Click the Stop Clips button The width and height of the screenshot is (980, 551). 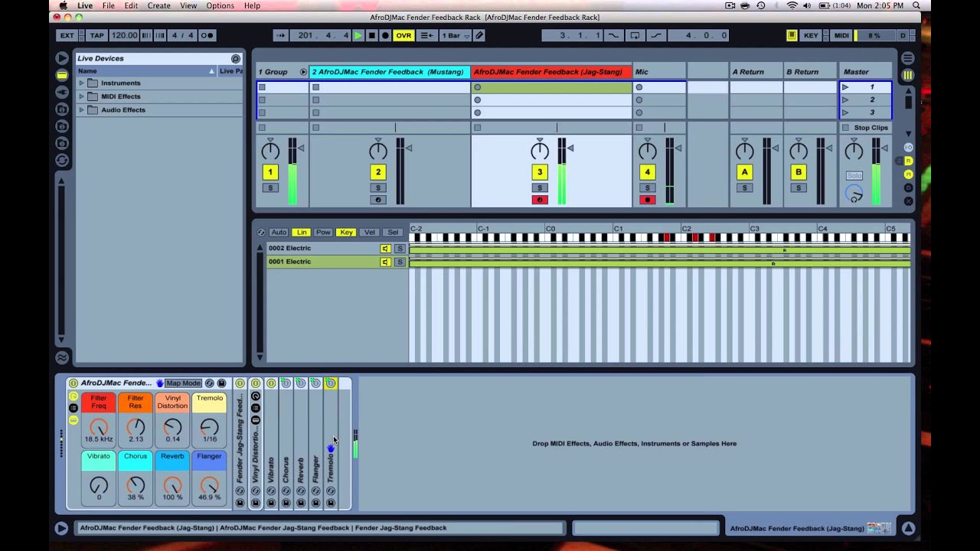(866, 128)
